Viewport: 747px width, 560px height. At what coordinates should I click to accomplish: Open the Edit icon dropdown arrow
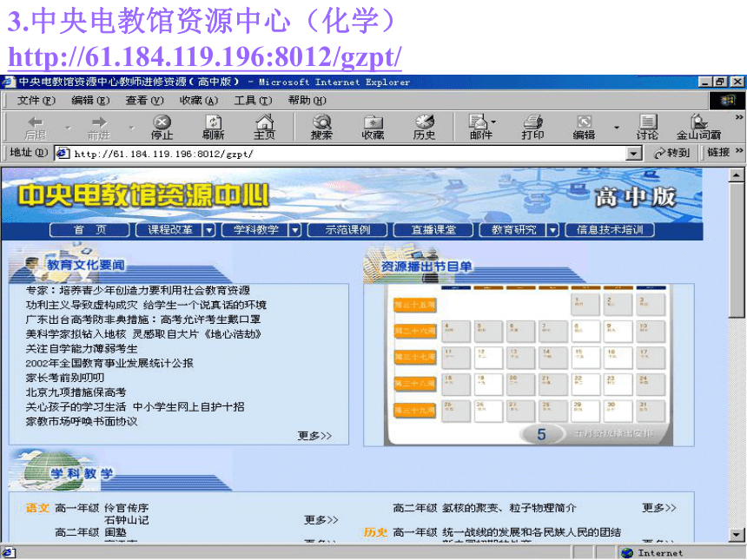click(617, 128)
